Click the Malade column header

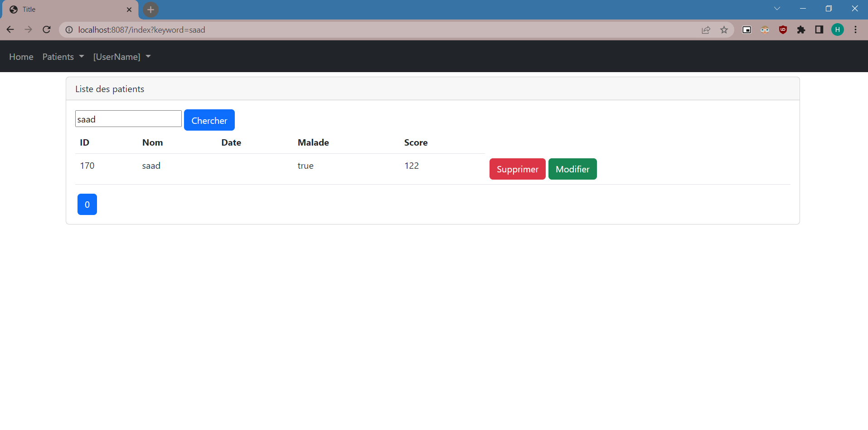(313, 142)
